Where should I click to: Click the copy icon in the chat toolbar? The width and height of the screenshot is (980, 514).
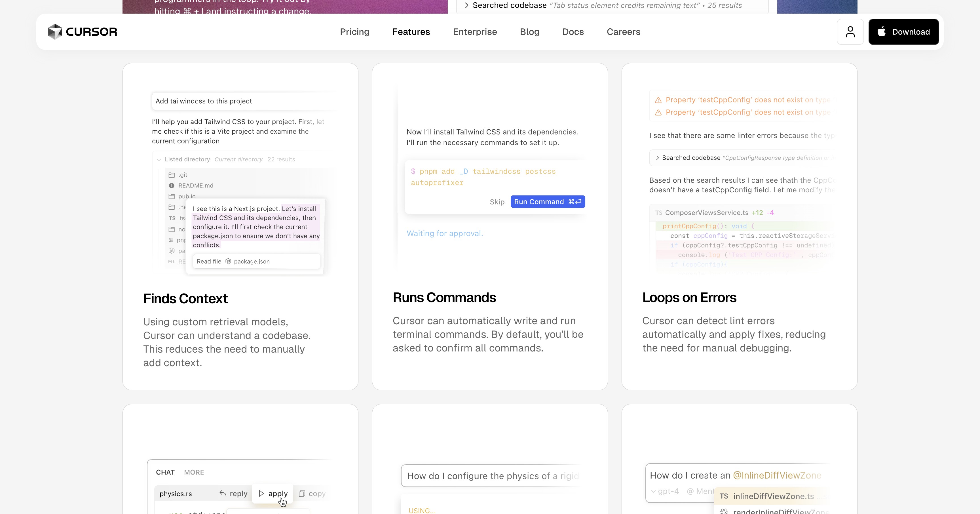302,494
